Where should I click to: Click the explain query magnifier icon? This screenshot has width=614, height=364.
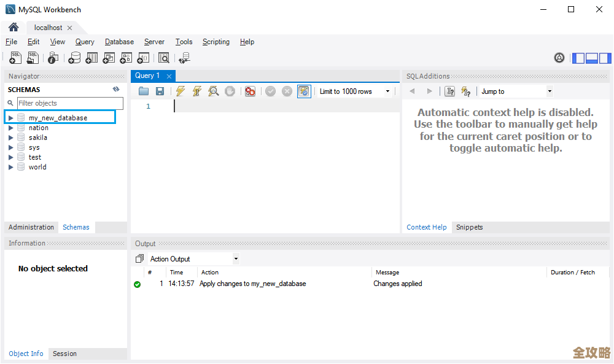click(213, 91)
